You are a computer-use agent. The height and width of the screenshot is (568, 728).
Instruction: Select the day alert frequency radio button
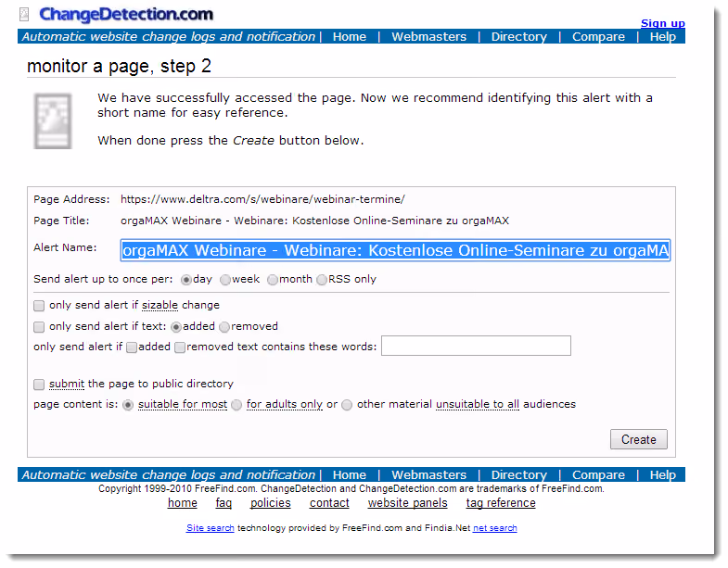pos(186,280)
